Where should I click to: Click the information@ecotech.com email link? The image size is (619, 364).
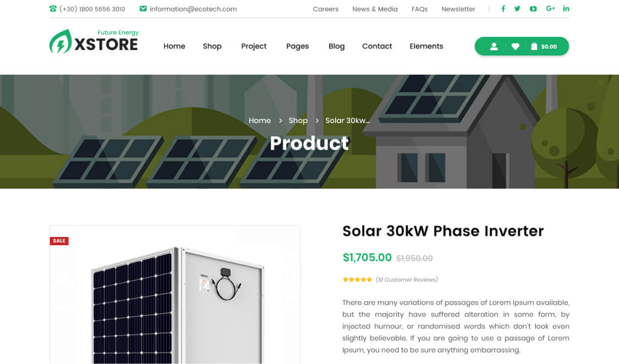(x=193, y=9)
